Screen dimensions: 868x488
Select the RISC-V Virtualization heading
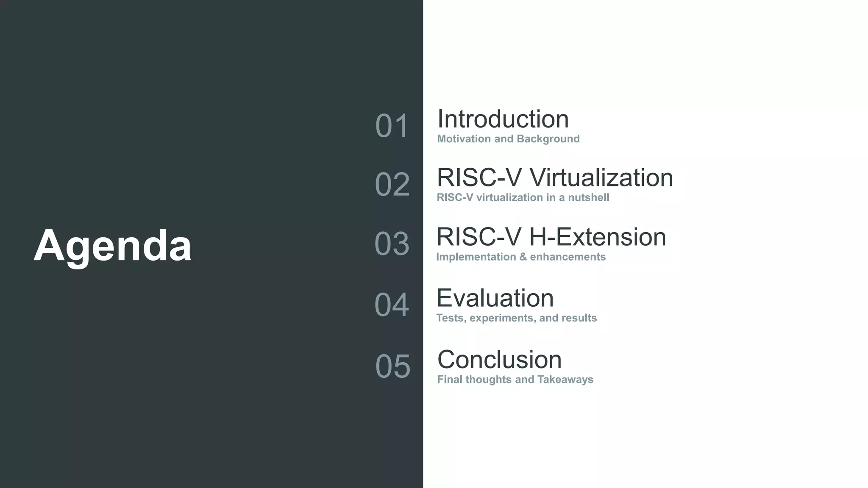tap(555, 177)
